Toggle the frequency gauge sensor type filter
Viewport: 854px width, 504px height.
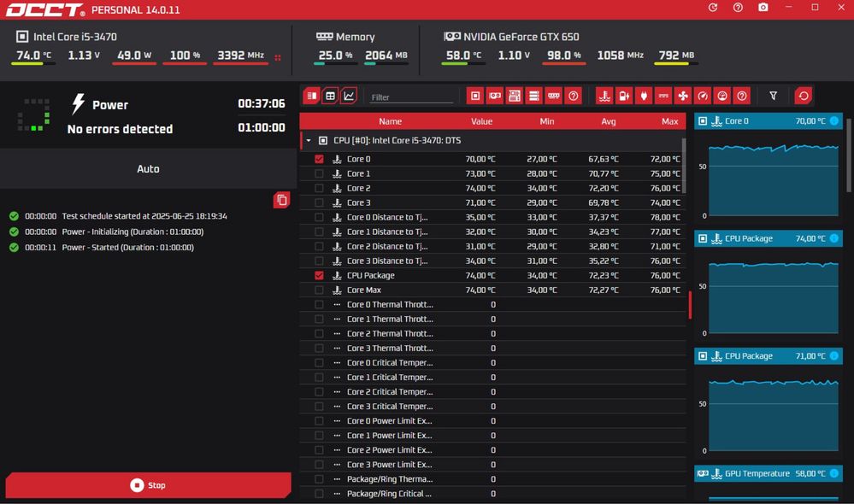(703, 97)
